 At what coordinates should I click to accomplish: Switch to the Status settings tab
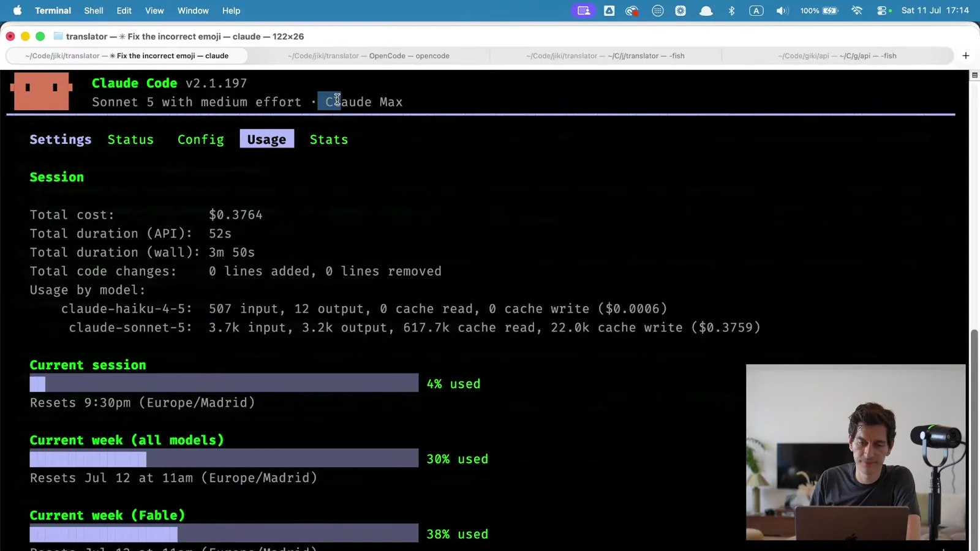pyautogui.click(x=130, y=140)
